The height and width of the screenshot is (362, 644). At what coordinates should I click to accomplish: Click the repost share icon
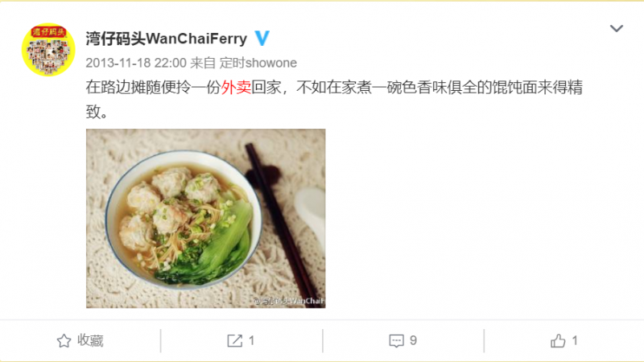pos(234,340)
